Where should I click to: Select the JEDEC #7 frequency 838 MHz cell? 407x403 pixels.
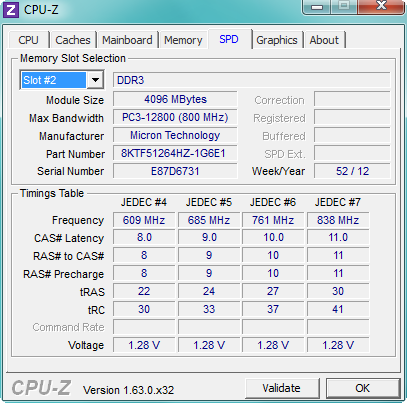coord(338,220)
